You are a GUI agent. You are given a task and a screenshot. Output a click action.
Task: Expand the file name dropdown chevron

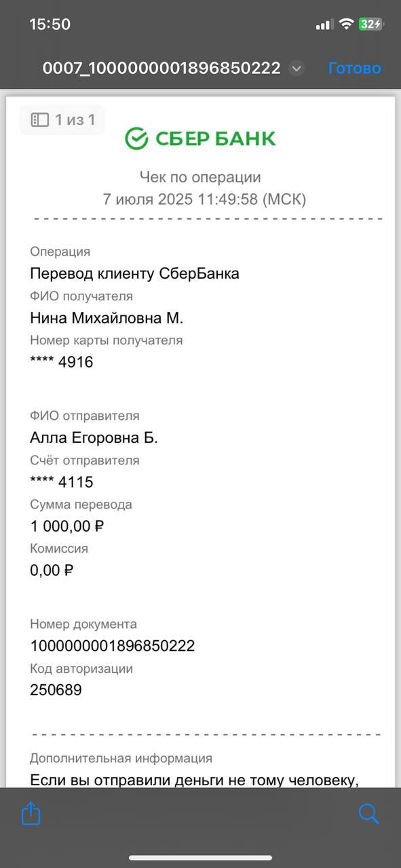[296, 68]
